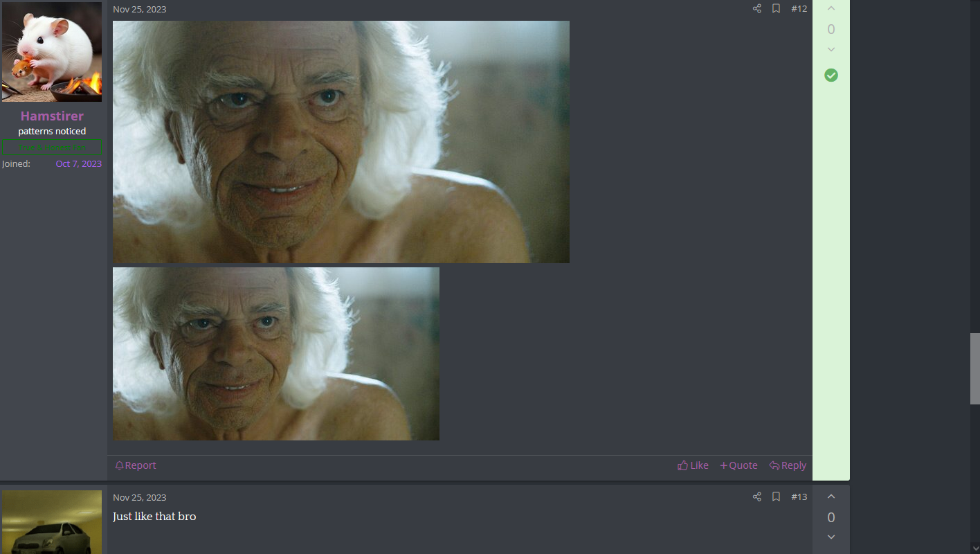Downvote post #13
980x554 pixels.
831,537
